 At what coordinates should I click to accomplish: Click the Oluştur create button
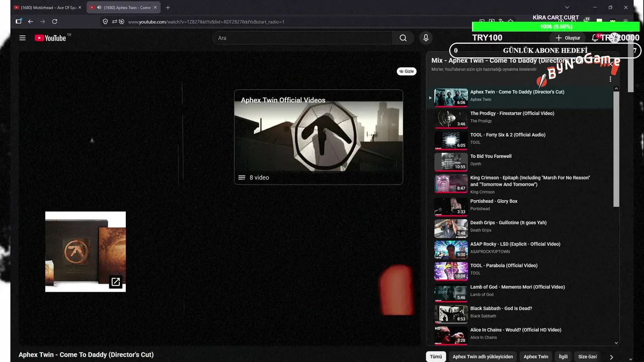[568, 38]
